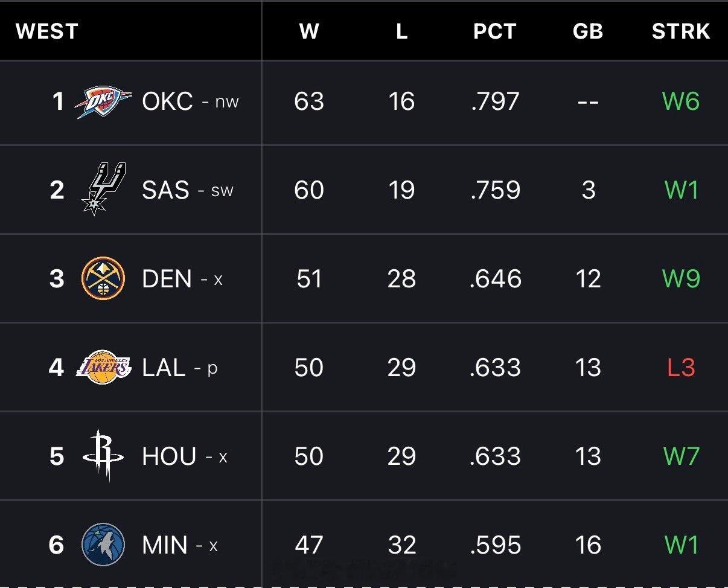The height and width of the screenshot is (588, 728).
Task: Click the Oklahoma City Thunder logo
Action: coord(103,102)
